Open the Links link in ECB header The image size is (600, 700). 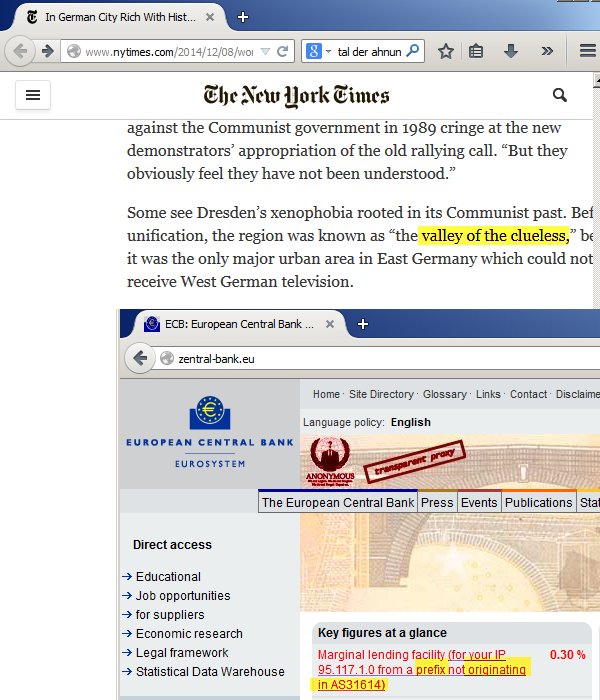tap(488, 394)
